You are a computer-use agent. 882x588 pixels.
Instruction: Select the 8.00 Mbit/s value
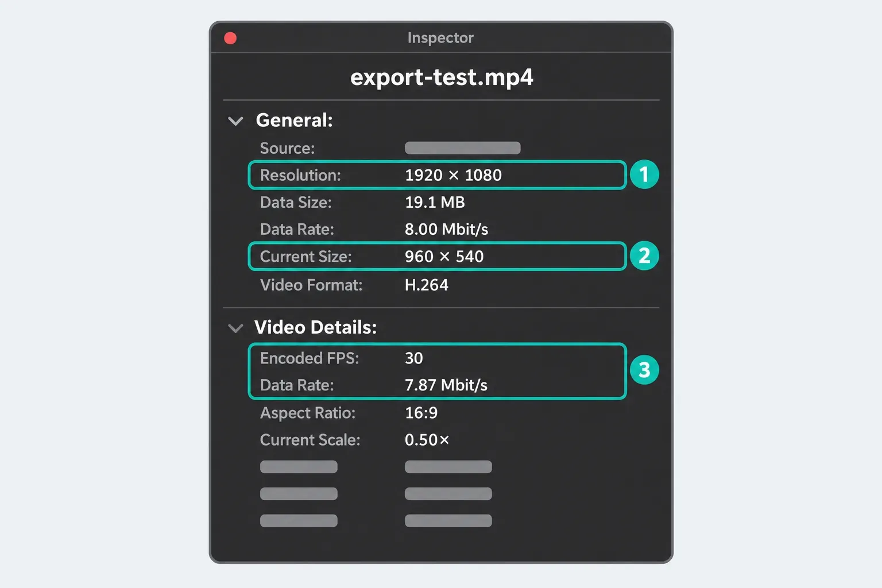[x=446, y=229]
